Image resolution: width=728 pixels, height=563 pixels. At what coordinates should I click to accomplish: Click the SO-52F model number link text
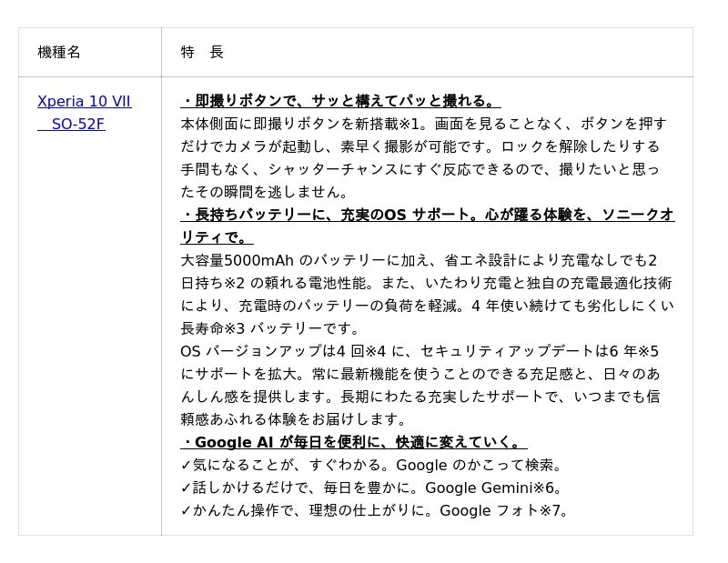(77, 125)
